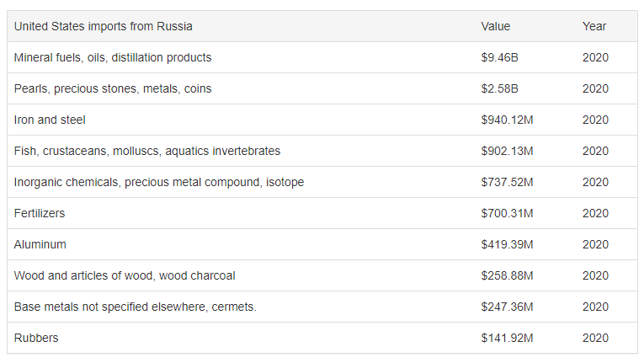Click the 'United States imports from Russia' header
This screenshot has width=644, height=363.
point(103,26)
